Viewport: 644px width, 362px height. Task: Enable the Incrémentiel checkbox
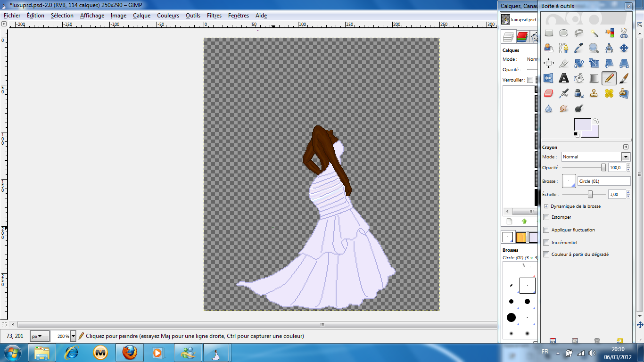coord(546,242)
